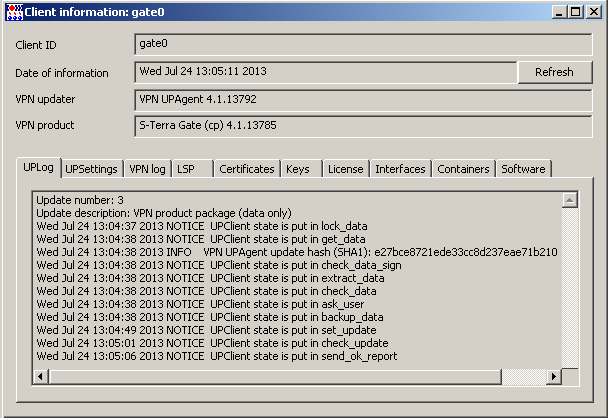Select the check_update log entry
Viewport: 608px width, 418px height.
[212, 343]
